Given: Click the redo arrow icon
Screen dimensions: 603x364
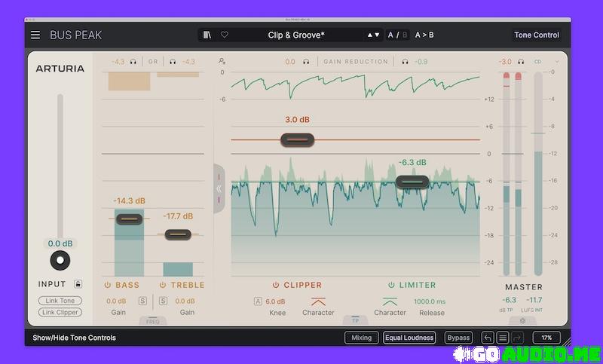Looking at the screenshot, I should [517, 338].
